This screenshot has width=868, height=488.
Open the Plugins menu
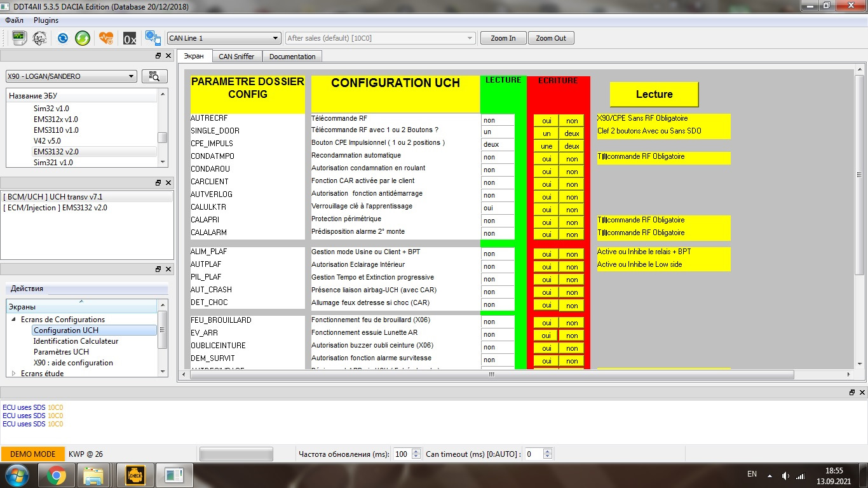pyautogui.click(x=46, y=20)
